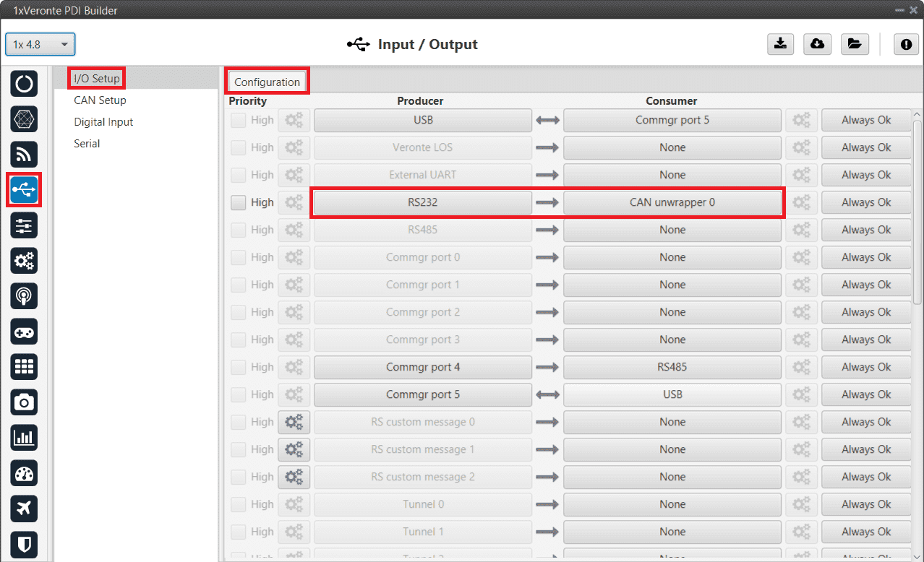Click the sliders control sidebar icon
This screenshot has width=924, height=562.
tap(24, 225)
